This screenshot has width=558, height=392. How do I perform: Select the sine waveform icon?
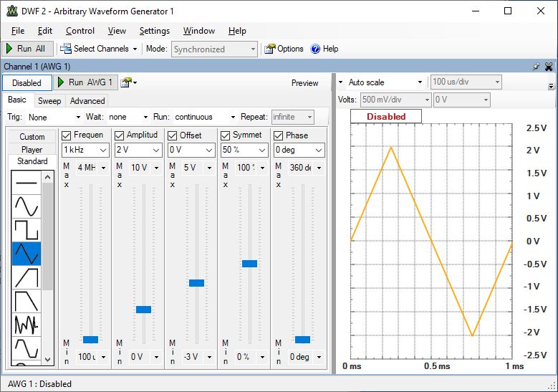27,207
